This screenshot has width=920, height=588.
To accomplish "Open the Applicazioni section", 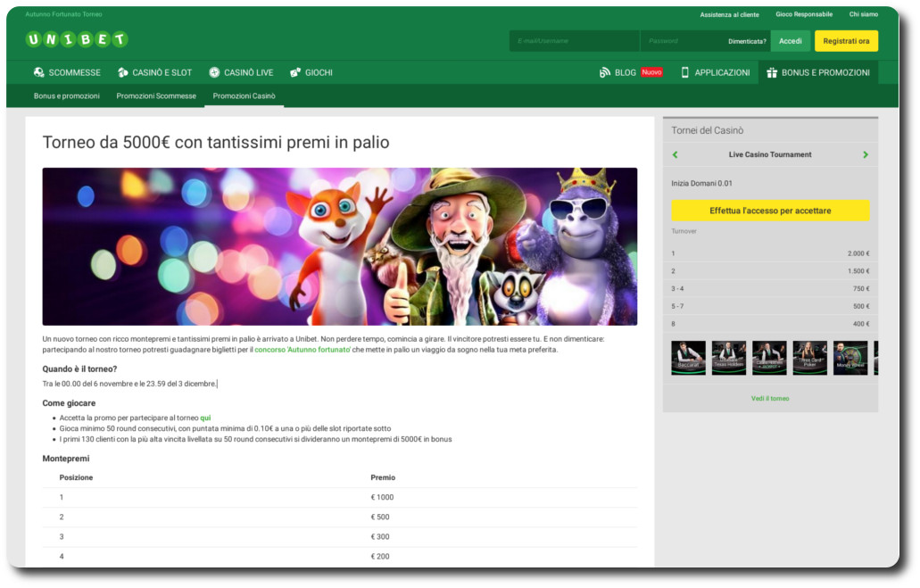I will click(x=716, y=72).
